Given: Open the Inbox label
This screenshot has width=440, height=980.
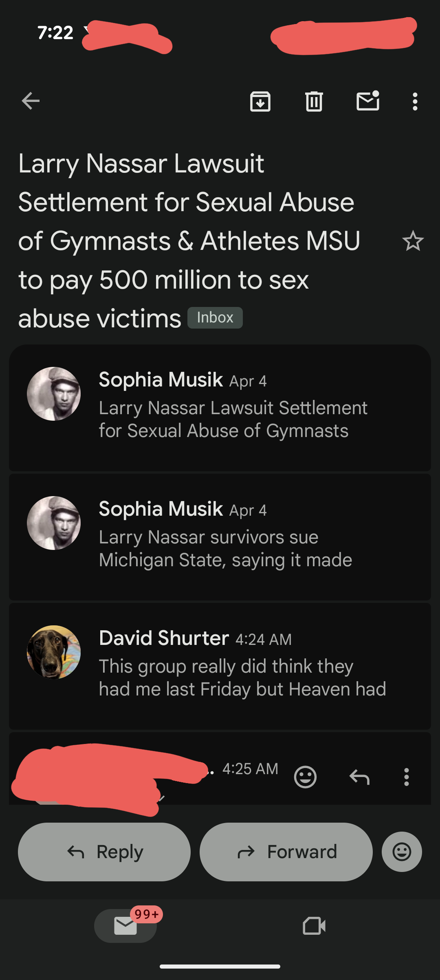Looking at the screenshot, I should click(x=215, y=318).
